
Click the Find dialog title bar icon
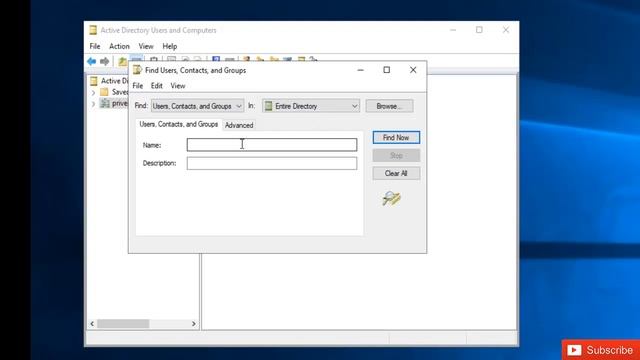(138, 70)
